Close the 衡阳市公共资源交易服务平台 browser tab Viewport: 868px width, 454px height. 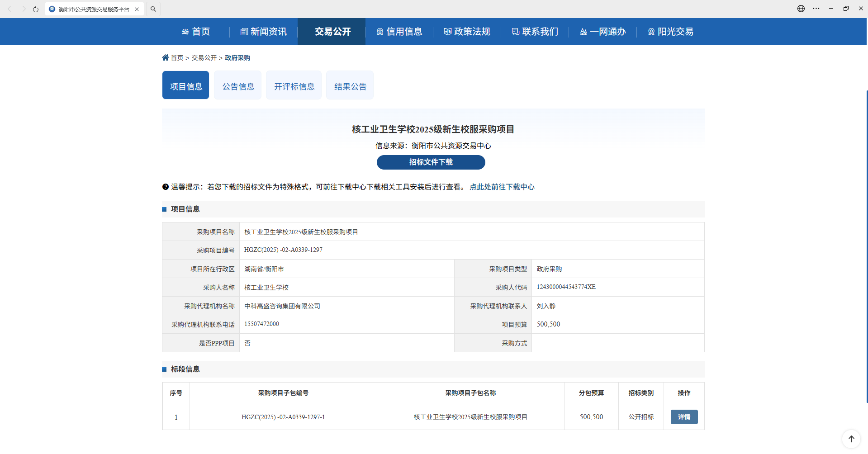[137, 9]
